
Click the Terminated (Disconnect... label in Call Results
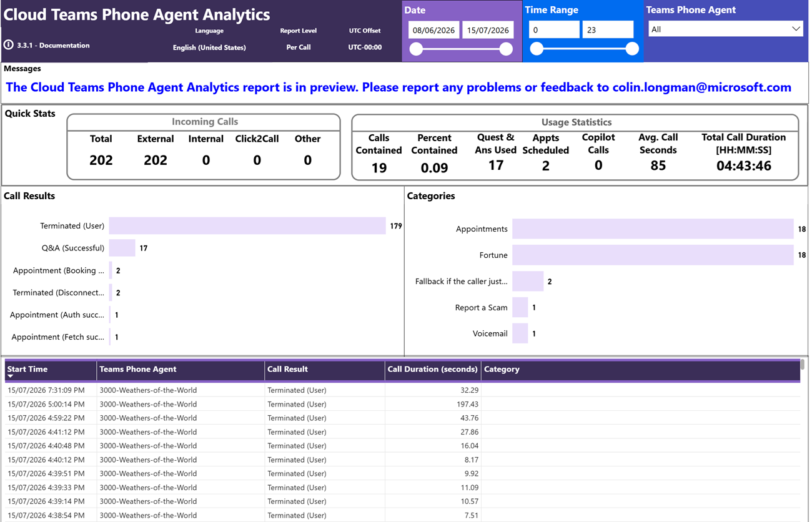pyautogui.click(x=58, y=293)
